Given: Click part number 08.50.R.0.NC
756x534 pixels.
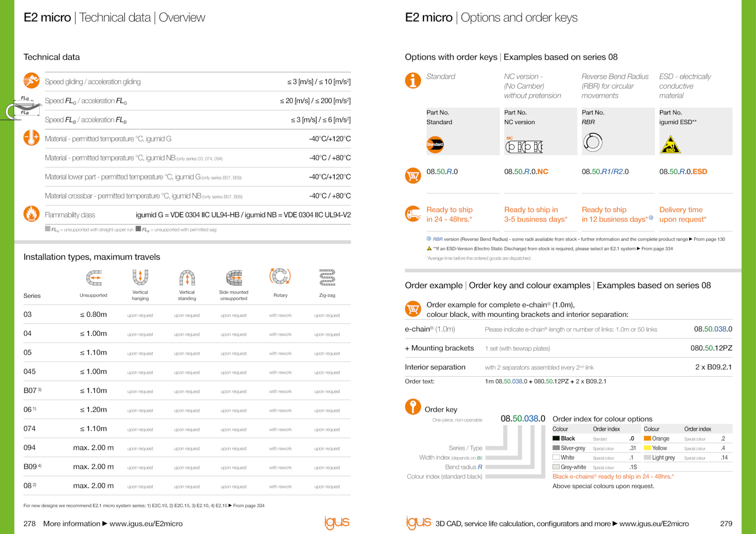Looking at the screenshot, I should [526, 172].
